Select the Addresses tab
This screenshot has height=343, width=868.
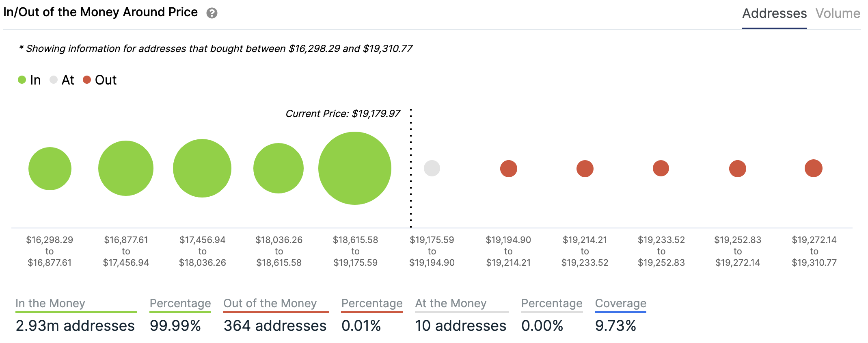tap(774, 13)
